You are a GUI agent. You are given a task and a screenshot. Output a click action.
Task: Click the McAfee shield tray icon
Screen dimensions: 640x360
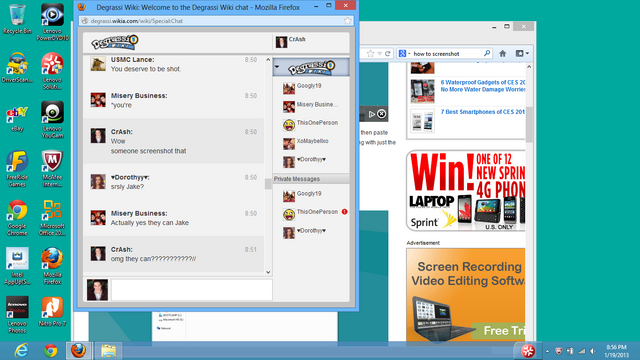559,351
